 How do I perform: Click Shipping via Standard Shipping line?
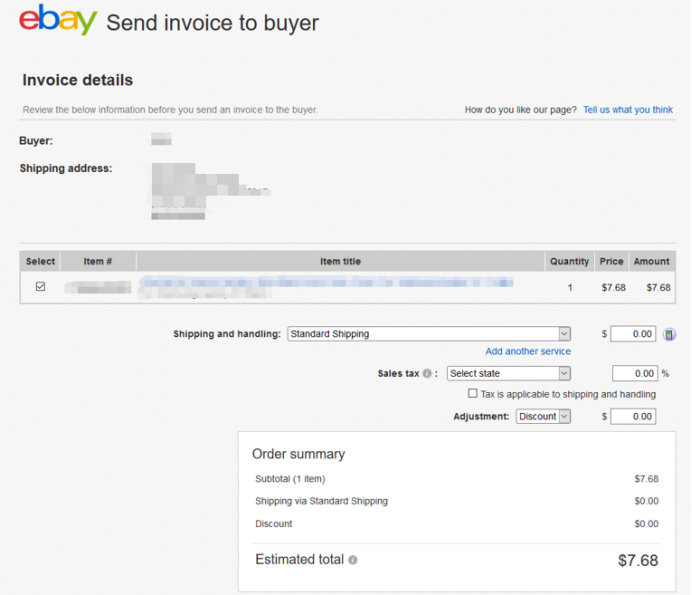click(x=321, y=501)
